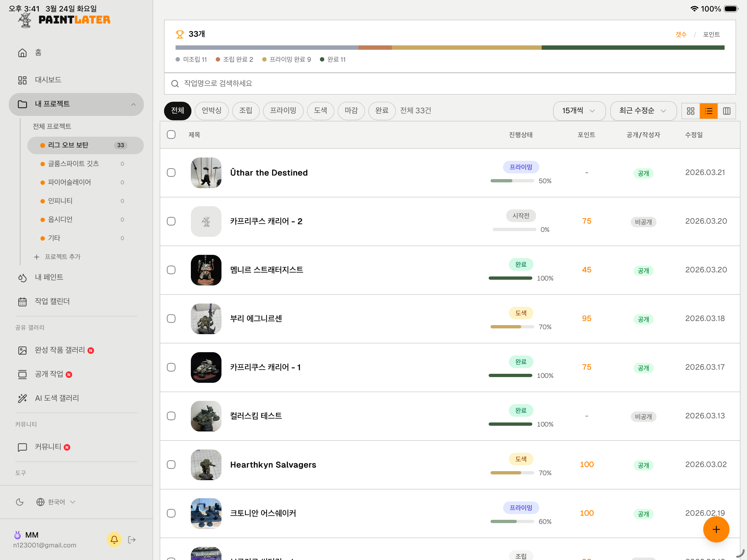Click the orange plus add button

click(x=716, y=529)
